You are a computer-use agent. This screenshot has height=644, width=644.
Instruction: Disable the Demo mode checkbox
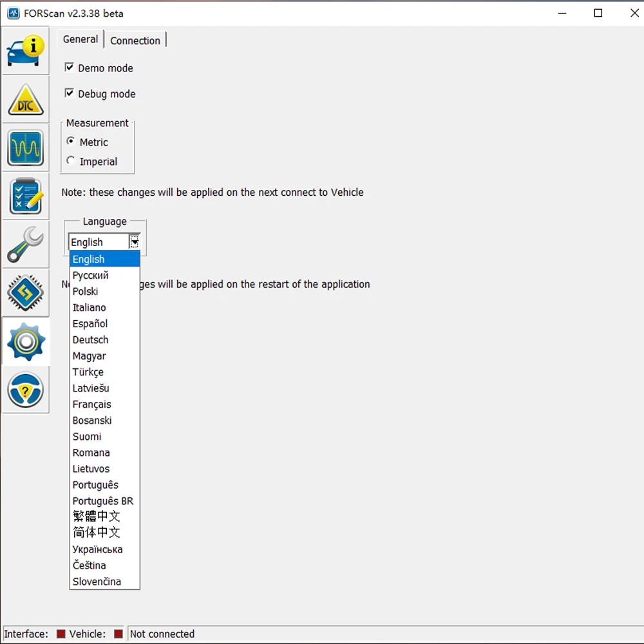pos(70,68)
